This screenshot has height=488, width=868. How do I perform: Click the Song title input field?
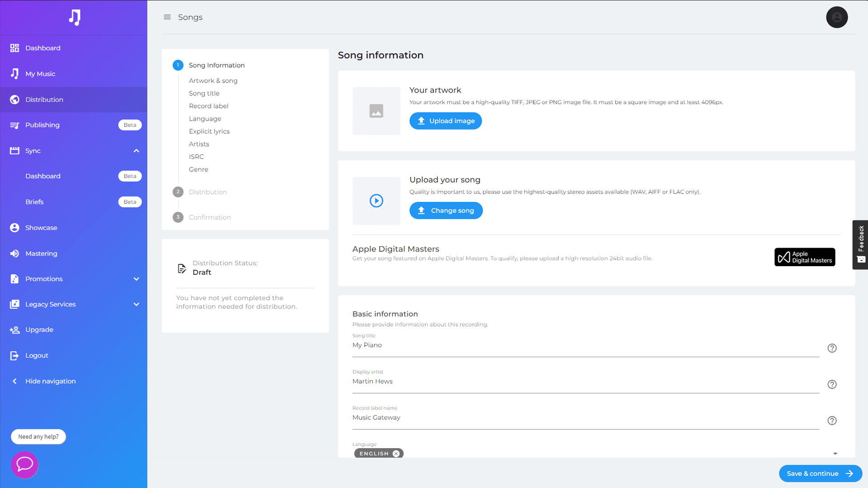tap(585, 345)
